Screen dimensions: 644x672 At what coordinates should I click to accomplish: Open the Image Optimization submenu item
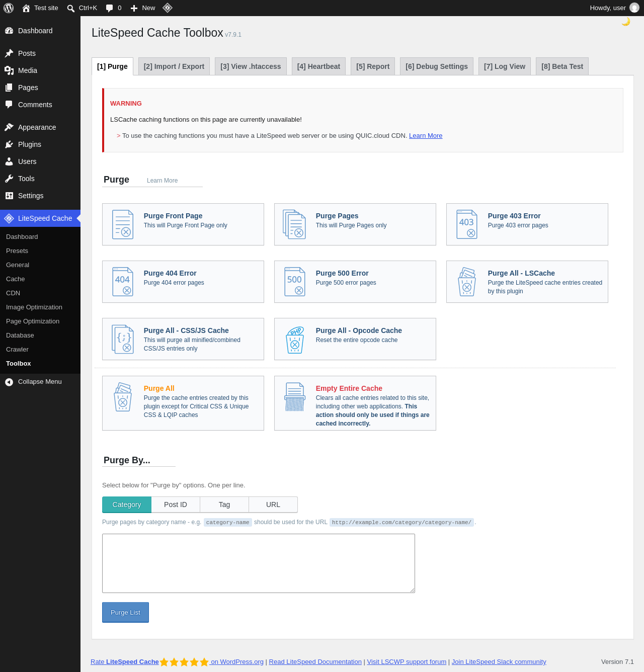pyautogui.click(x=34, y=307)
